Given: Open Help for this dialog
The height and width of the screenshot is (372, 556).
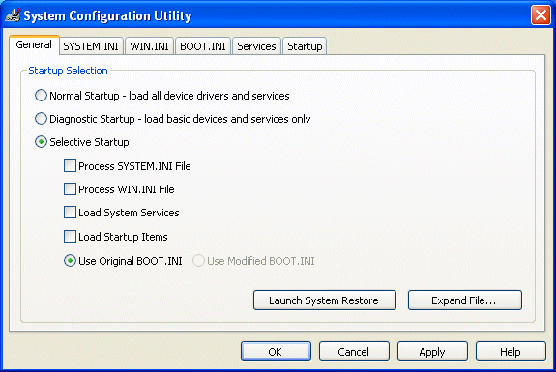Looking at the screenshot, I should (x=510, y=351).
